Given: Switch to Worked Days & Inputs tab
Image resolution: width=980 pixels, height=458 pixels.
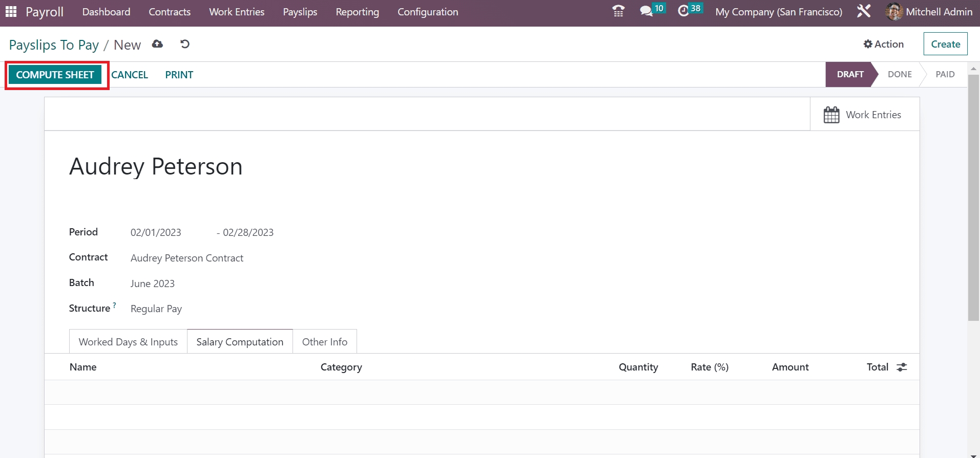Looking at the screenshot, I should [x=128, y=342].
